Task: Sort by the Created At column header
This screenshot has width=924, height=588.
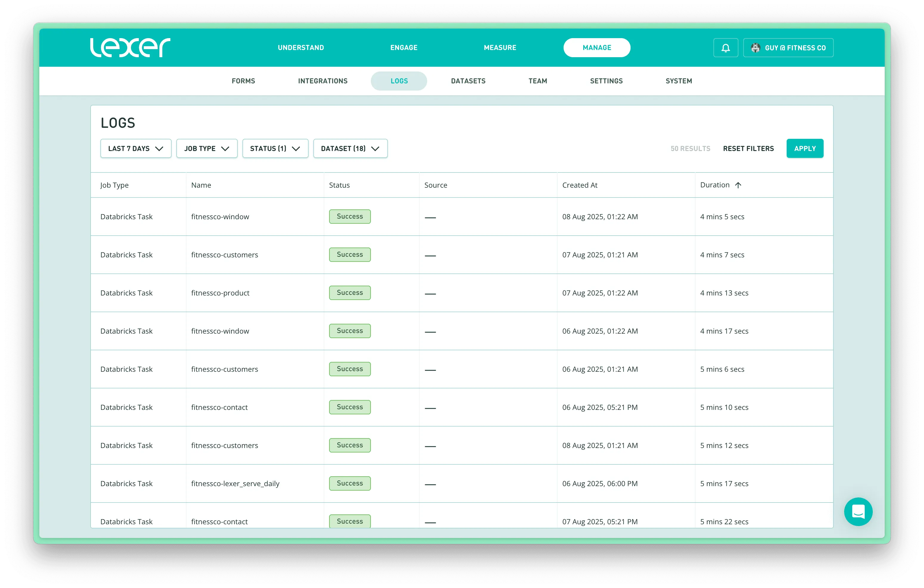Action: pos(579,185)
